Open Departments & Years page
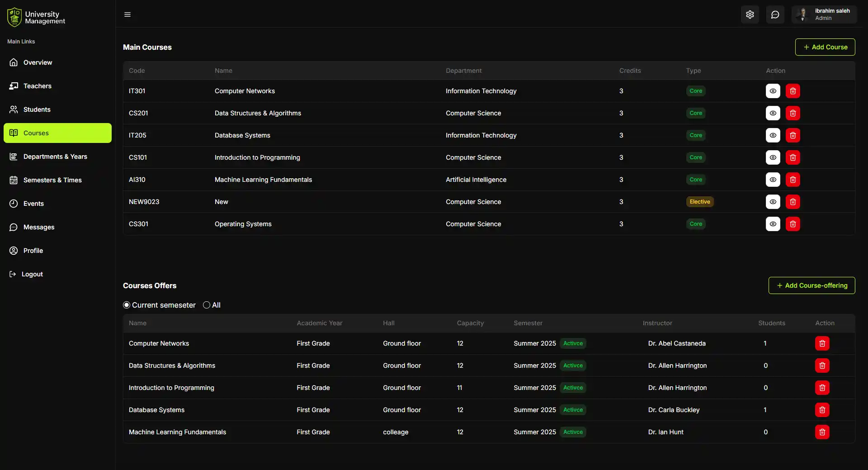This screenshot has width=868, height=470. pyautogui.click(x=55, y=157)
